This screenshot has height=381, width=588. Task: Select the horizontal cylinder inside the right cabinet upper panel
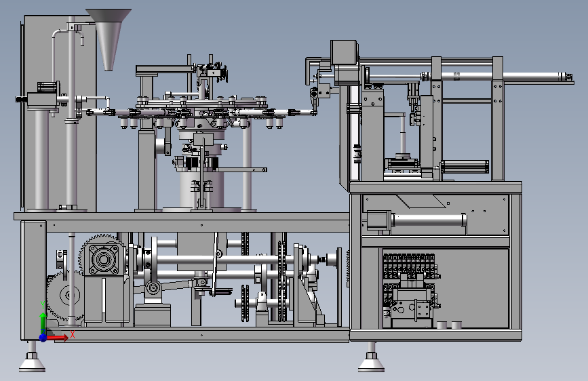[x=427, y=220]
